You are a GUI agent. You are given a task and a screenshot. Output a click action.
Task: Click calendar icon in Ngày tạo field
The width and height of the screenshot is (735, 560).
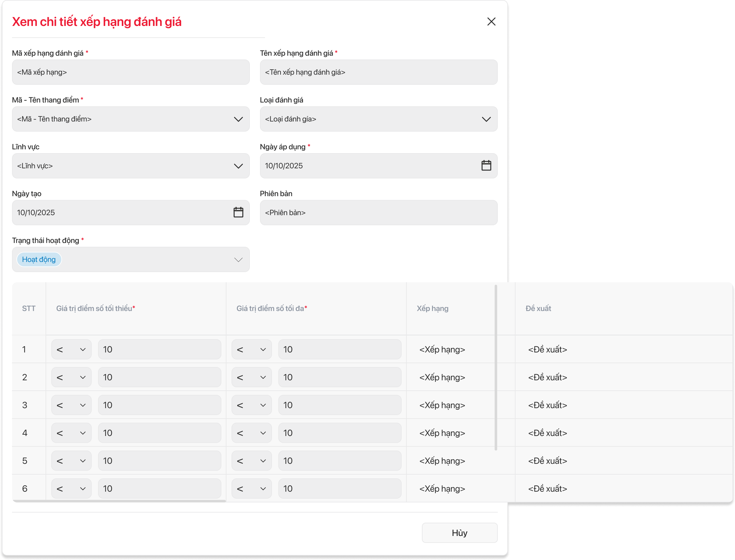point(238,212)
